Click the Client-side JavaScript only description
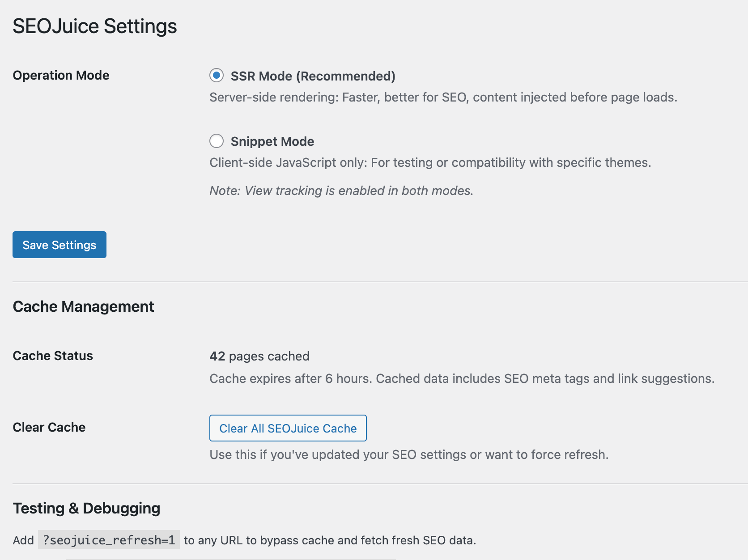Image resolution: width=748 pixels, height=560 pixels. point(430,162)
